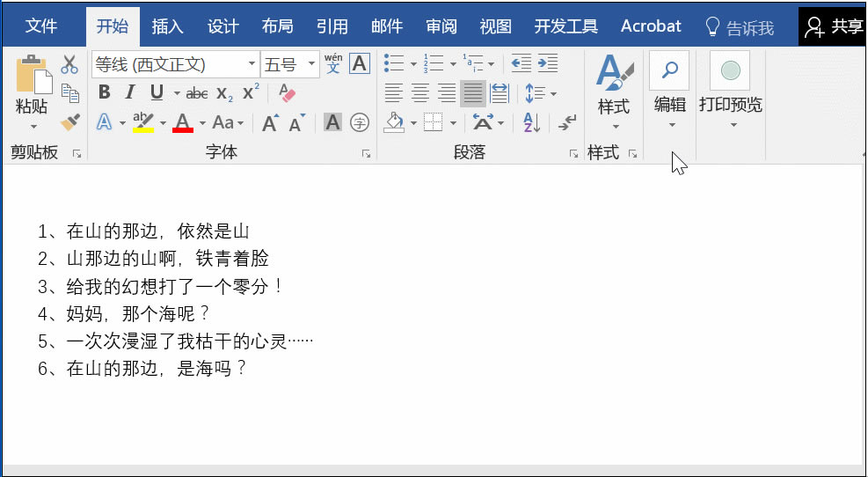
Task: Open the wén phonetic guide
Action: coord(333,63)
